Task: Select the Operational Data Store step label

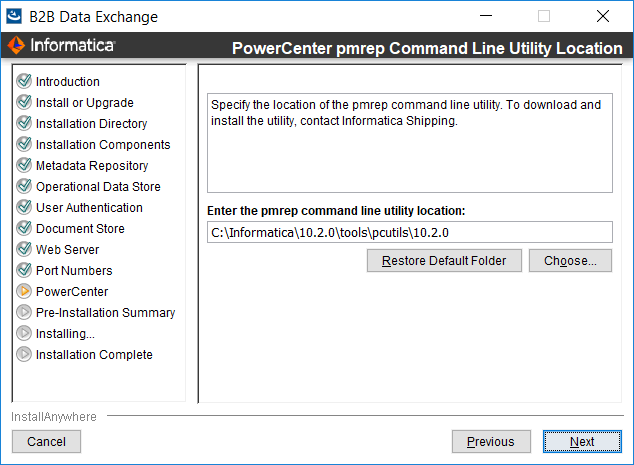Action: [98, 186]
